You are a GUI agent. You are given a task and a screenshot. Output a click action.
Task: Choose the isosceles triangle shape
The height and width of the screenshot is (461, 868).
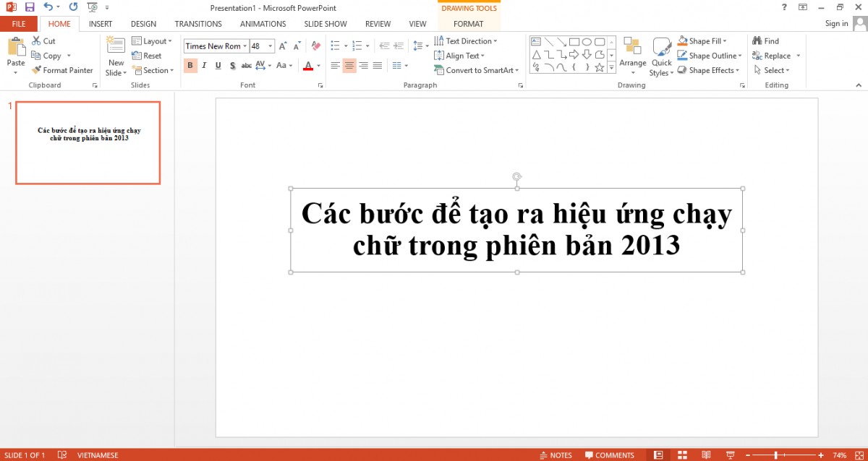[x=535, y=54]
